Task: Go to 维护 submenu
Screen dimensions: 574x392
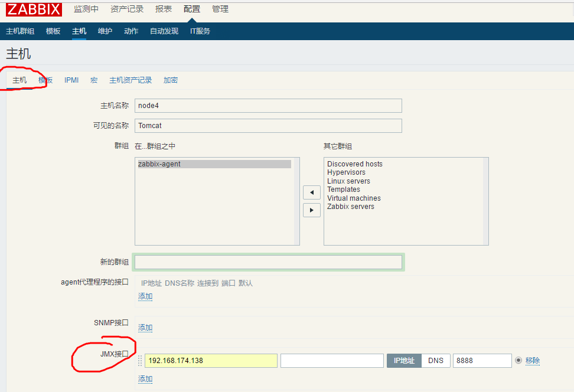Action: tap(105, 31)
